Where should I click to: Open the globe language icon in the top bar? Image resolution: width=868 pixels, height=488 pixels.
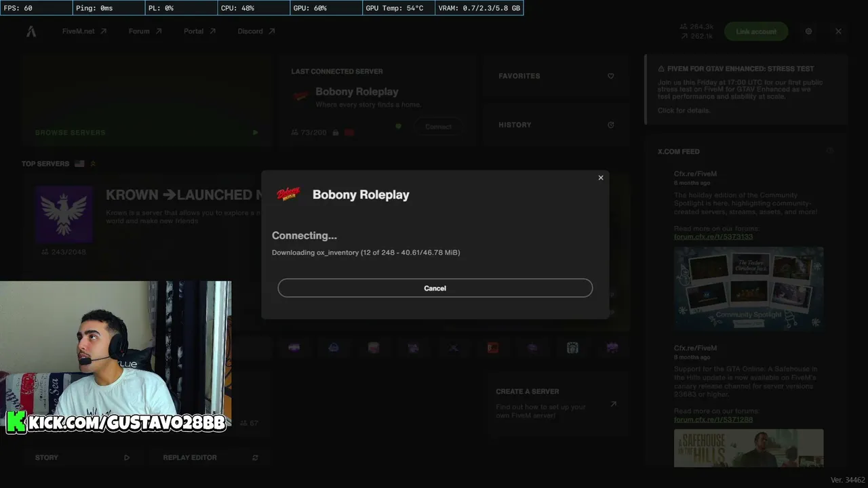pos(808,31)
